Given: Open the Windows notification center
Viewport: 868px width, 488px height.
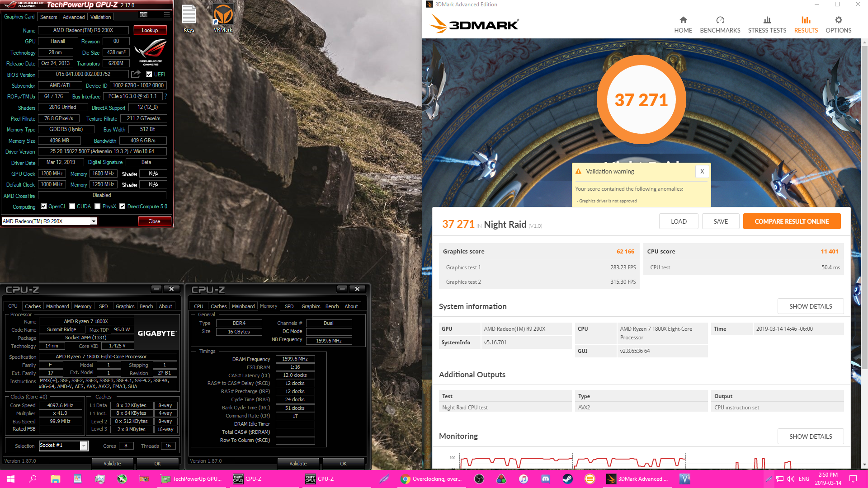Looking at the screenshot, I should (853, 479).
